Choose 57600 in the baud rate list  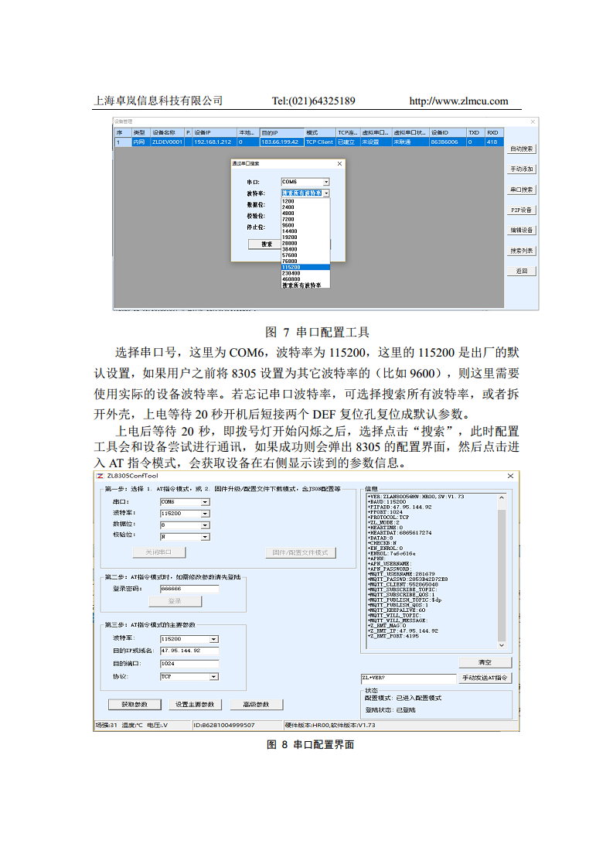(305, 255)
